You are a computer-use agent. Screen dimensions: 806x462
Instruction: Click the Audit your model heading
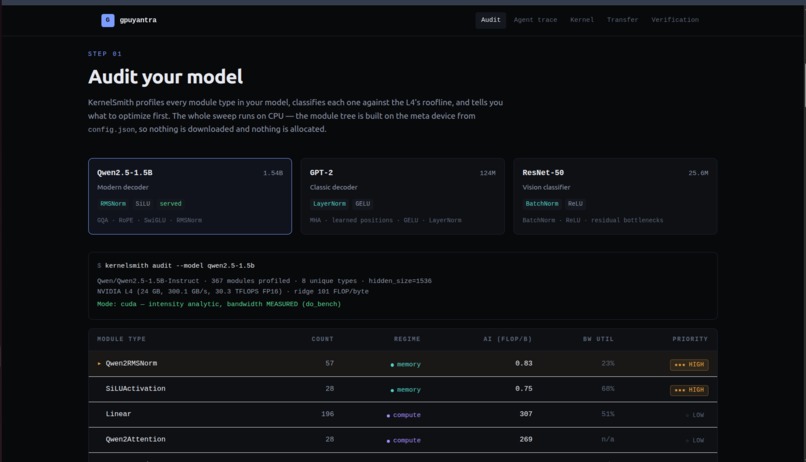click(x=165, y=77)
